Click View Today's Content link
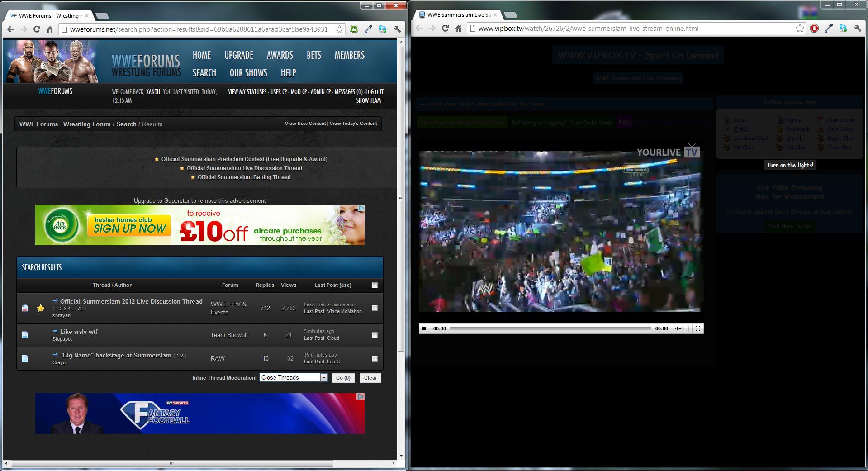Screen dimensions: 868x471 point(353,123)
